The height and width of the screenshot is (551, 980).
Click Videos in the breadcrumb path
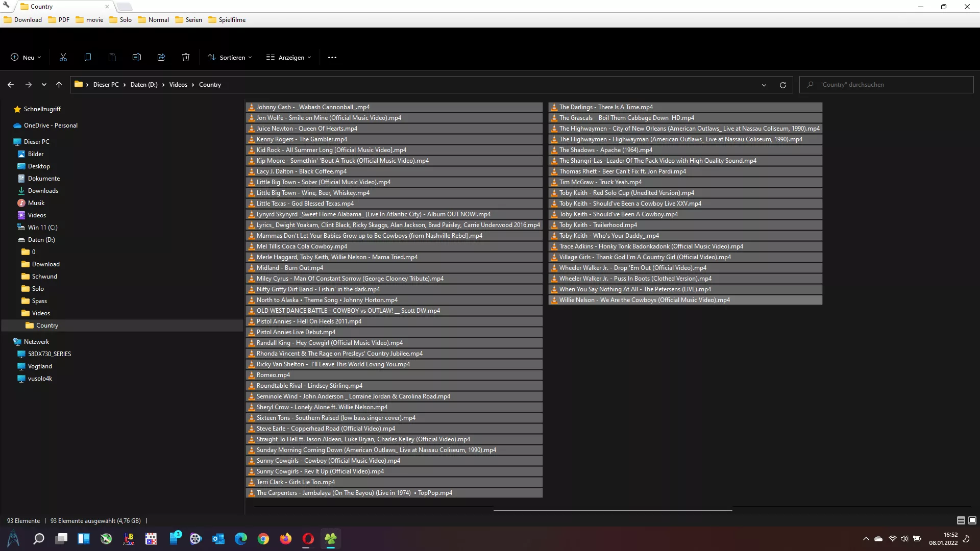(178, 85)
